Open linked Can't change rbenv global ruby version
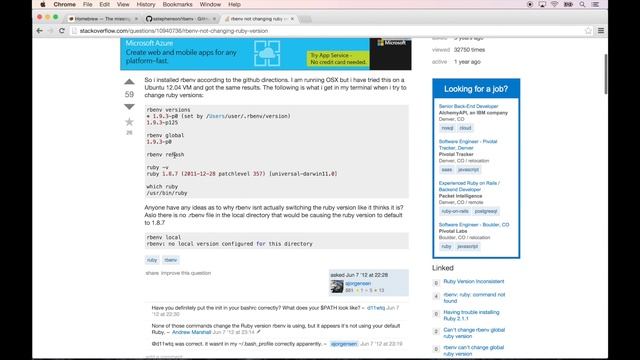 (474, 333)
